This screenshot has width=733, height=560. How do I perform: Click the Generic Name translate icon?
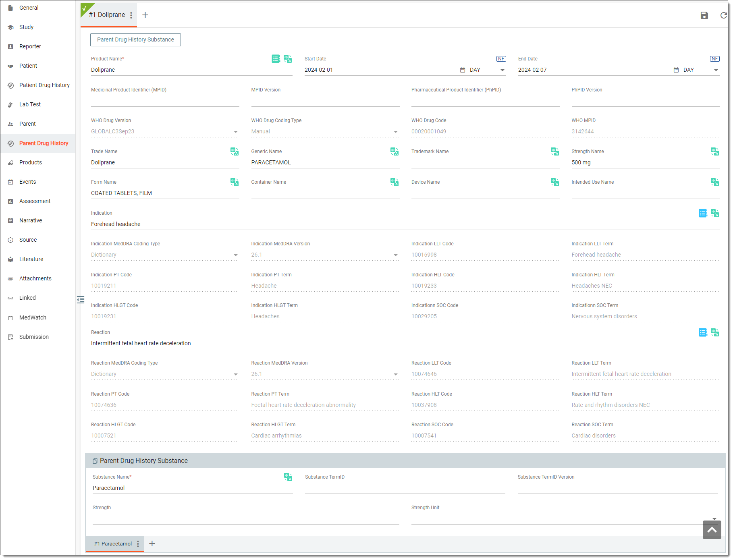[x=395, y=151]
